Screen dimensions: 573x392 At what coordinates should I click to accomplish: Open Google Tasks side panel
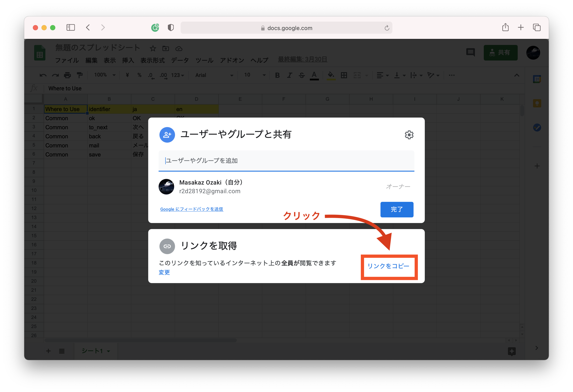coord(537,127)
